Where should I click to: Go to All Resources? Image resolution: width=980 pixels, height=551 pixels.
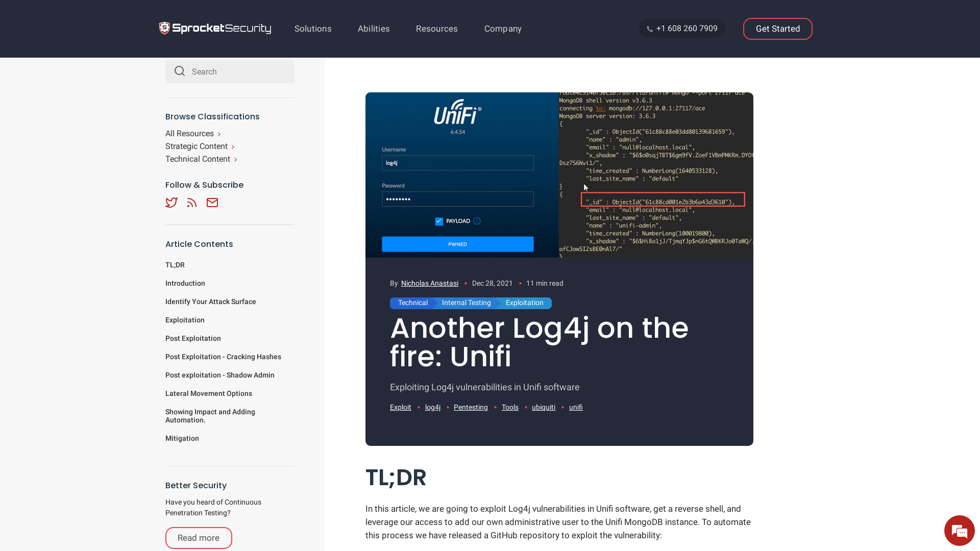point(193,134)
